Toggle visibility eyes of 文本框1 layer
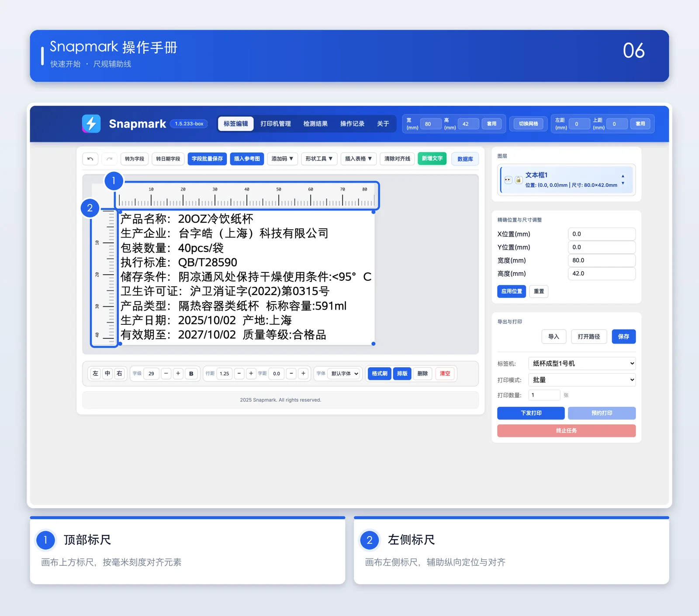The width and height of the screenshot is (699, 616). (x=508, y=180)
